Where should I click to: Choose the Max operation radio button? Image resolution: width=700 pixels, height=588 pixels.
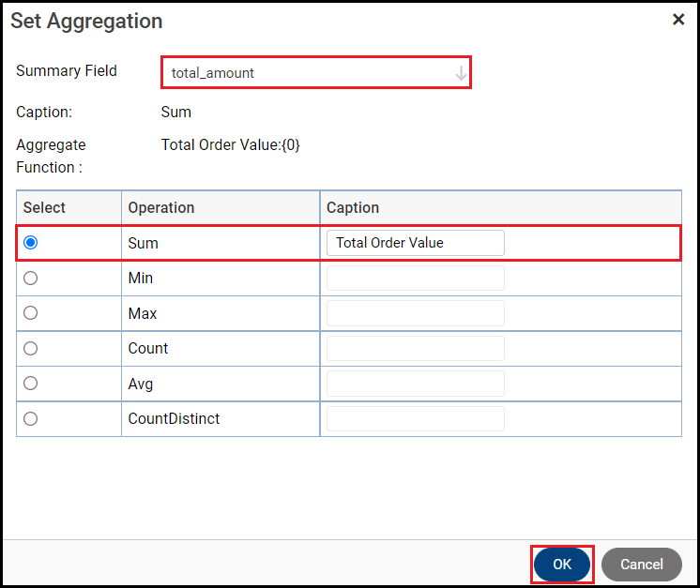(31, 313)
